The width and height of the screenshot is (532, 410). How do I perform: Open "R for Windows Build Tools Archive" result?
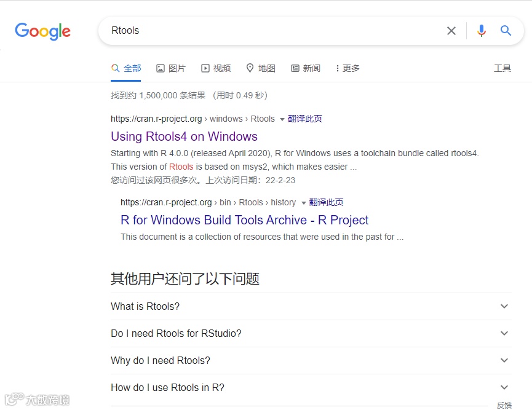[244, 220]
